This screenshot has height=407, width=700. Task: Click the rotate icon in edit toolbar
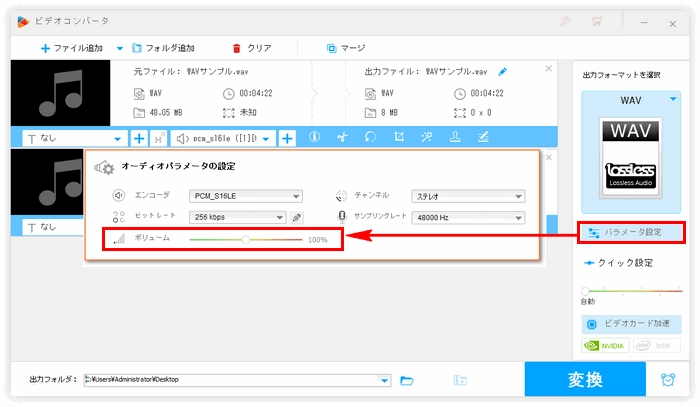click(370, 138)
